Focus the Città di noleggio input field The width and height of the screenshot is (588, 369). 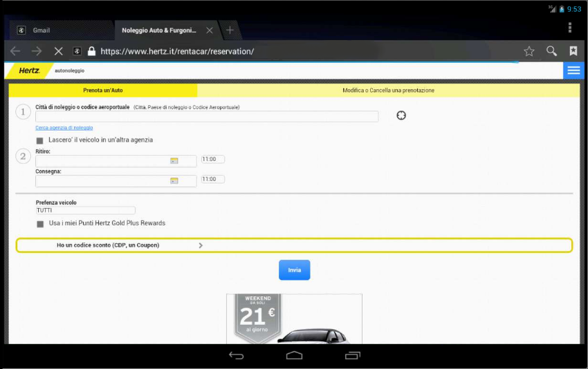tap(207, 117)
